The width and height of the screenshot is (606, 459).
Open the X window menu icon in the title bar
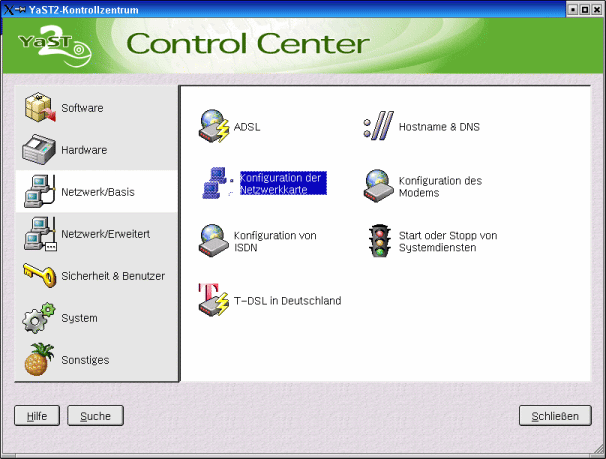pyautogui.click(x=9, y=10)
